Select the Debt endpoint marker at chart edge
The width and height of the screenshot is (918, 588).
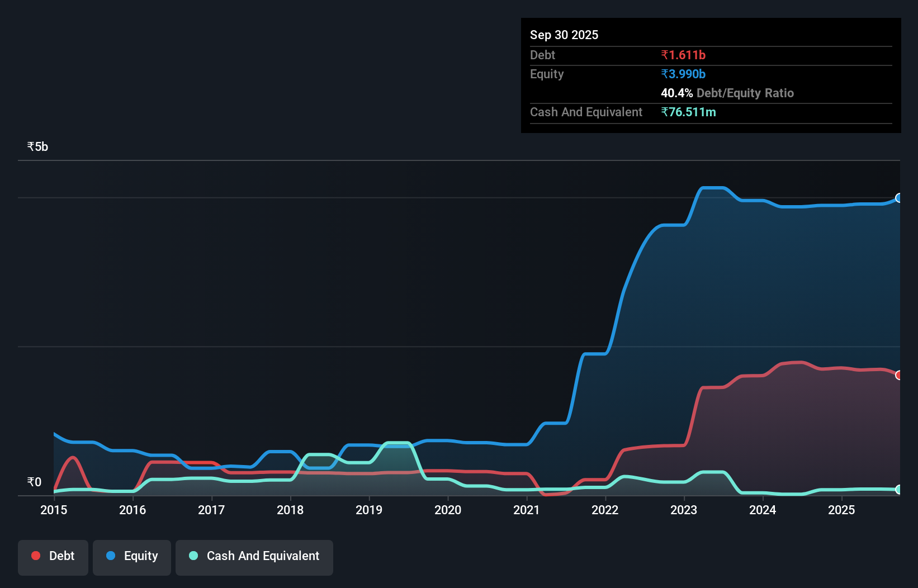coord(898,375)
